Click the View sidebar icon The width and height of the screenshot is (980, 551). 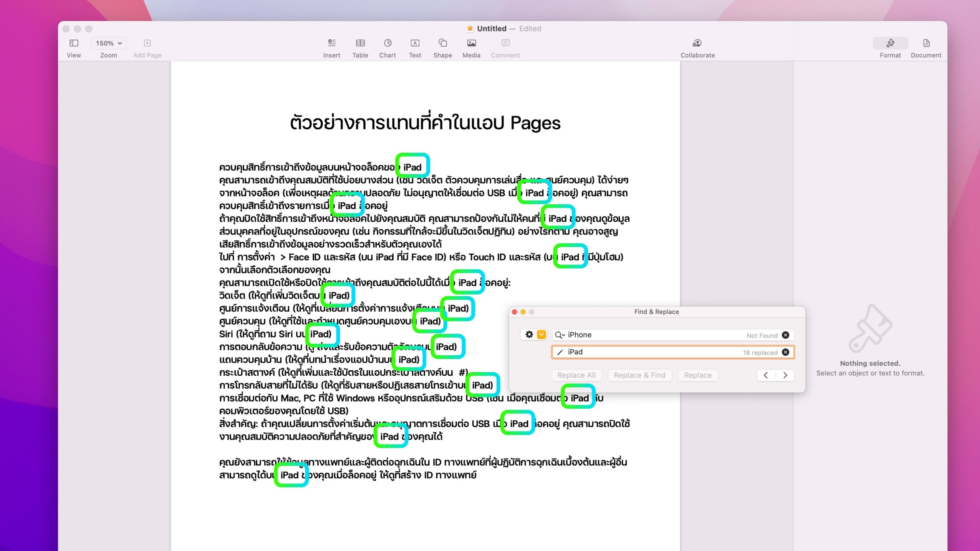point(74,43)
